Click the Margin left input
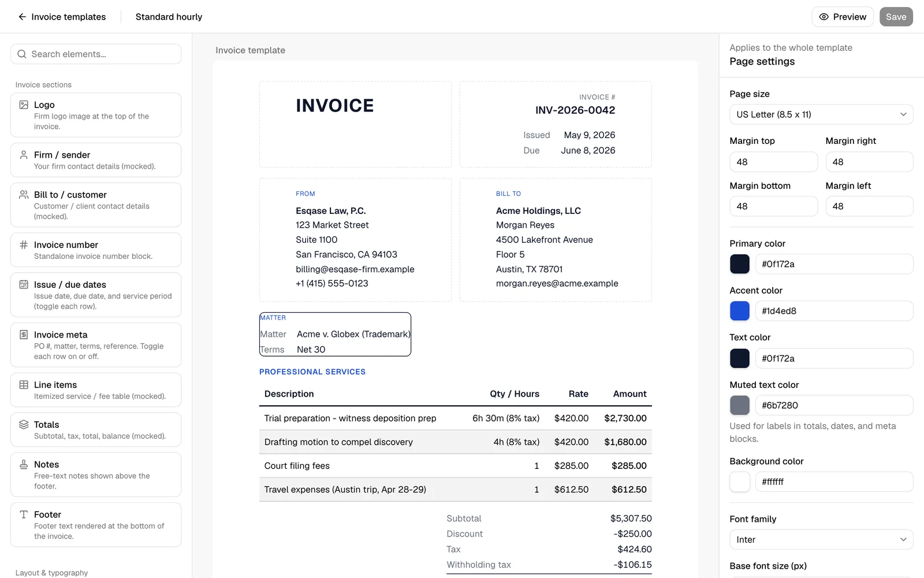 pyautogui.click(x=869, y=206)
